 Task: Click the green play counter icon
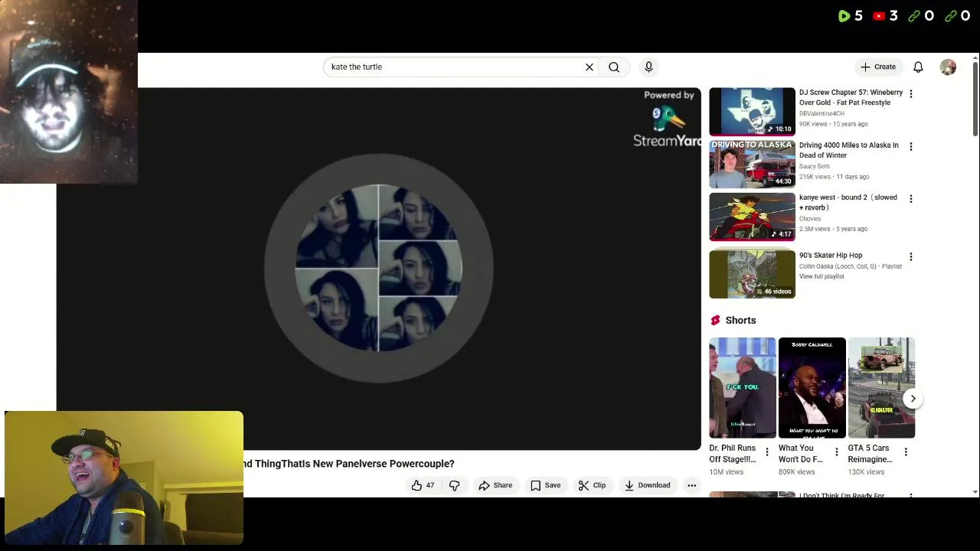click(844, 16)
